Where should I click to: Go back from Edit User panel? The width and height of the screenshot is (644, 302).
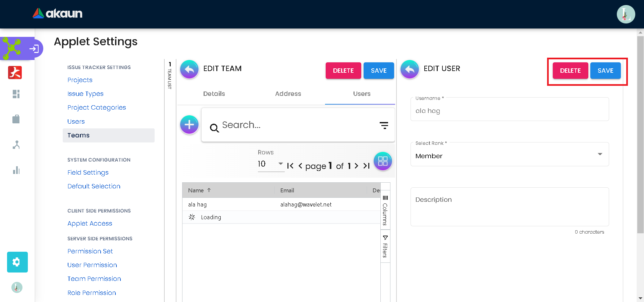click(410, 69)
